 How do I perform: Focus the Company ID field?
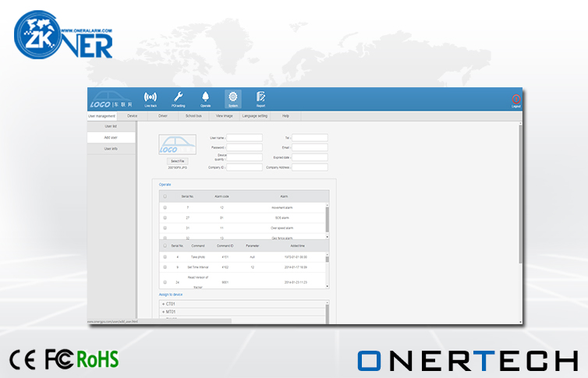coord(244,167)
